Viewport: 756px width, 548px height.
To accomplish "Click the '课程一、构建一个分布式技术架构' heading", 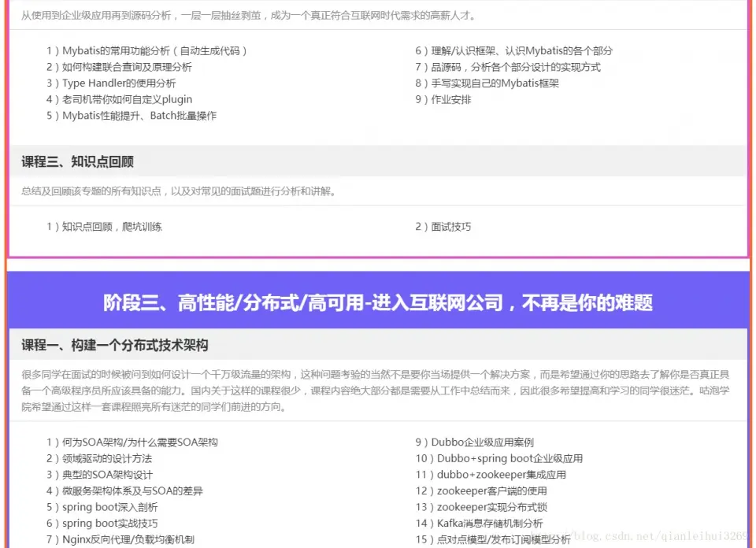I will tap(115, 345).
